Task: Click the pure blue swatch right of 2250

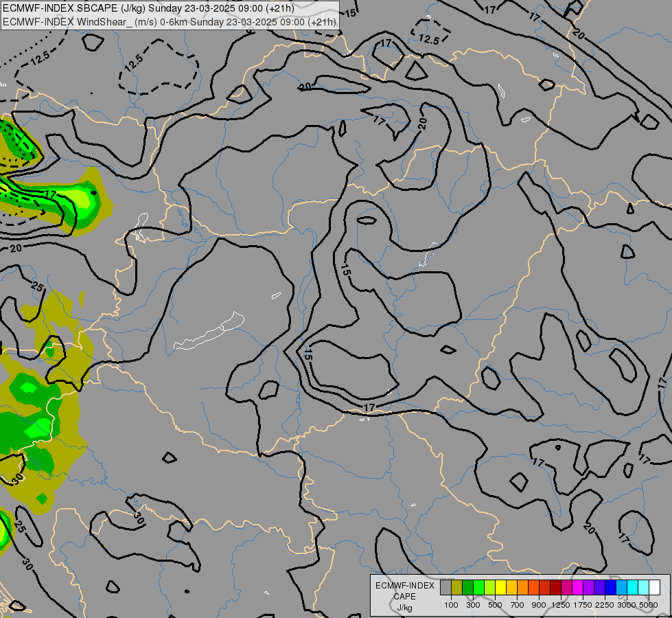Action: click(611, 587)
